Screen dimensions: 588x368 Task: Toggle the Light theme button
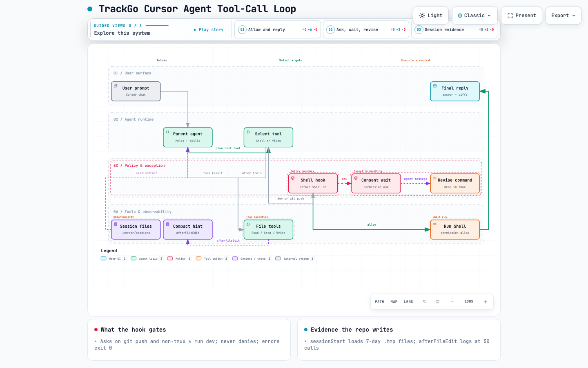pos(431,16)
